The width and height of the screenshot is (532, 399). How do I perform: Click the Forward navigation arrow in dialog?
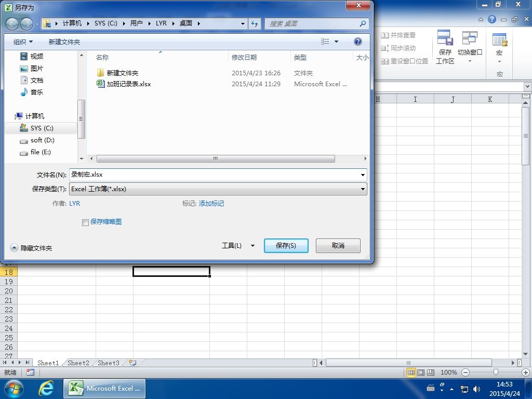(x=27, y=24)
